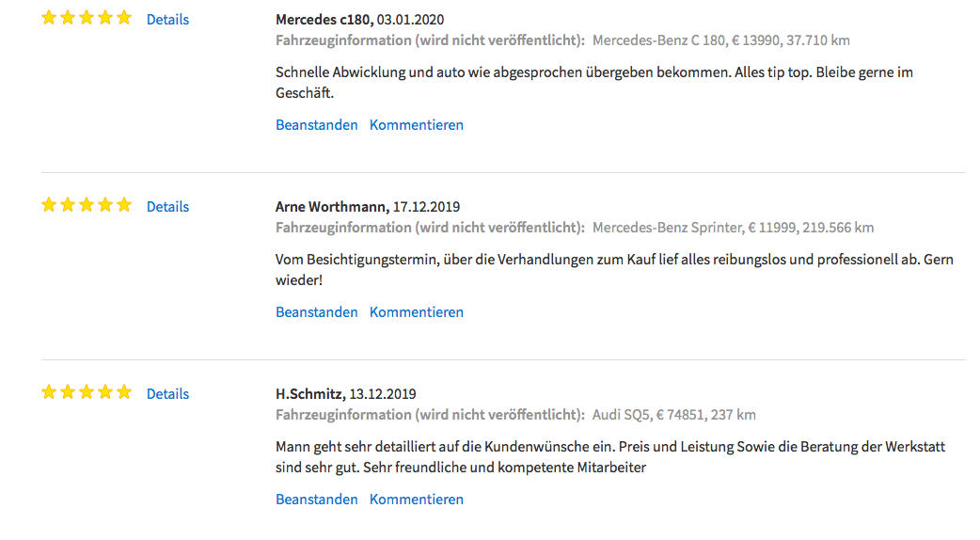Screen dimensions: 980x540
Task: Select reviewer name H.Schmitz
Action: point(310,394)
